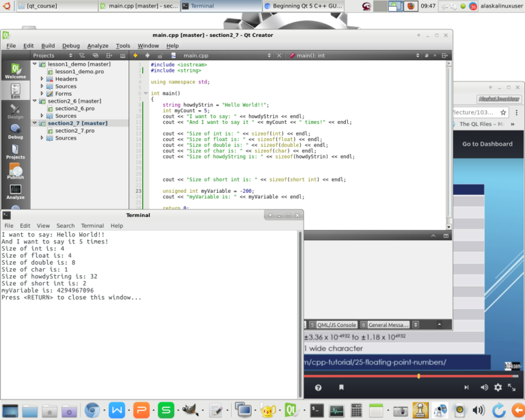Collapse the lesson1_demo project tree
525x420 pixels.
pos(35,64)
